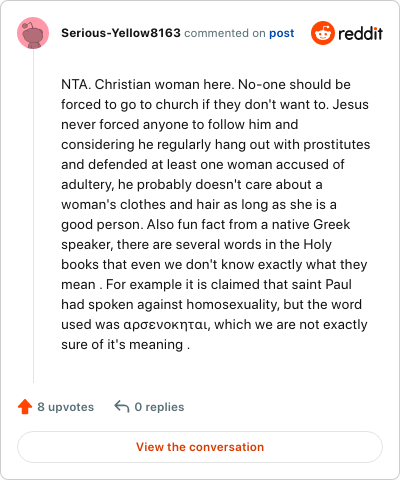Screen dimensions: 400x480
Task: Follow the blue "post" link
Action: click(282, 33)
